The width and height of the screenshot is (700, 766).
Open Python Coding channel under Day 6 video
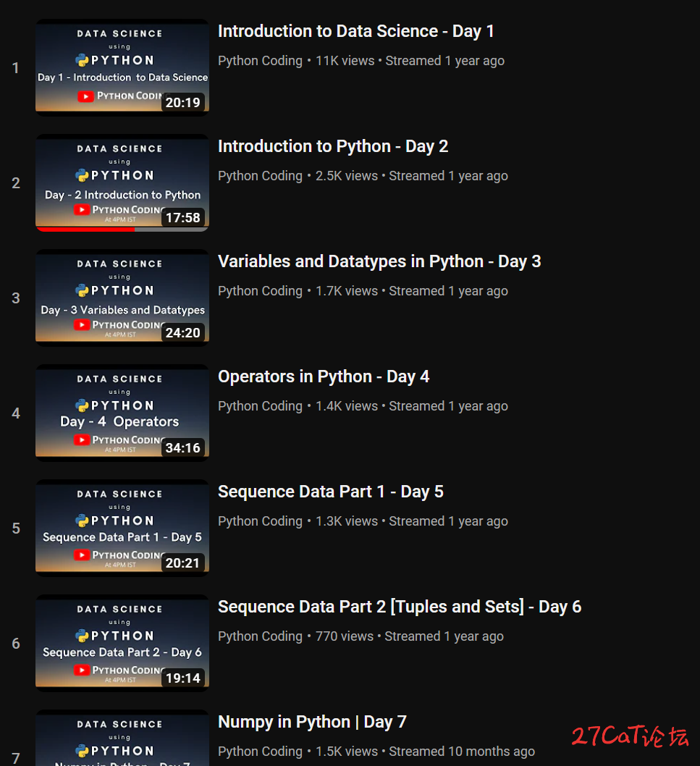point(260,636)
